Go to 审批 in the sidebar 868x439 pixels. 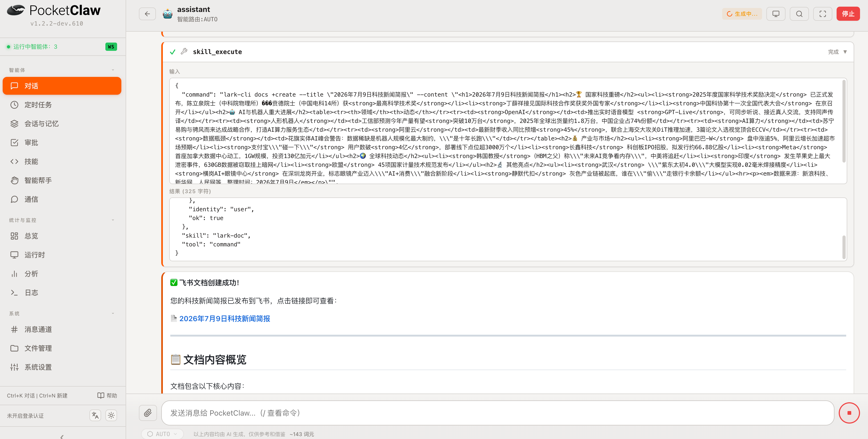[x=62, y=143]
